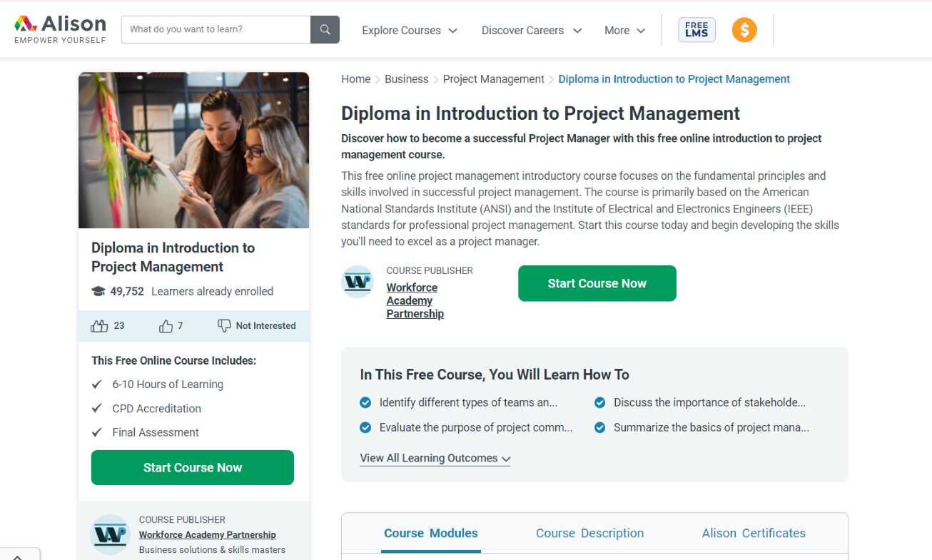Click the orange dollar coin icon
This screenshot has height=560, width=932.
[744, 30]
